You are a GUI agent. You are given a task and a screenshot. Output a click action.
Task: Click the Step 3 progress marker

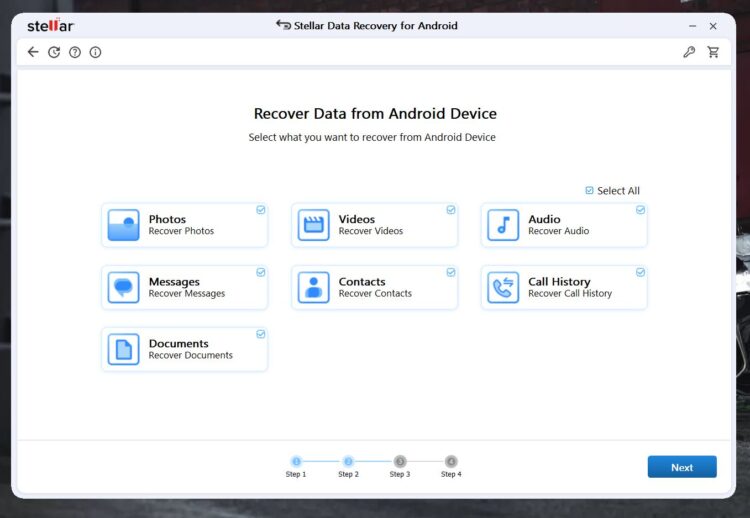coord(400,462)
